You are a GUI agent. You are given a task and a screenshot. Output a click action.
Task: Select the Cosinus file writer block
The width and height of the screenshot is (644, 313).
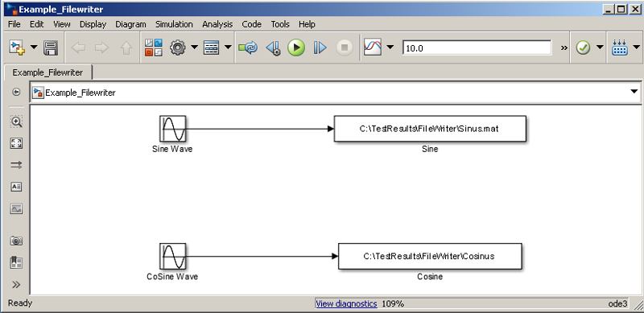pos(430,257)
